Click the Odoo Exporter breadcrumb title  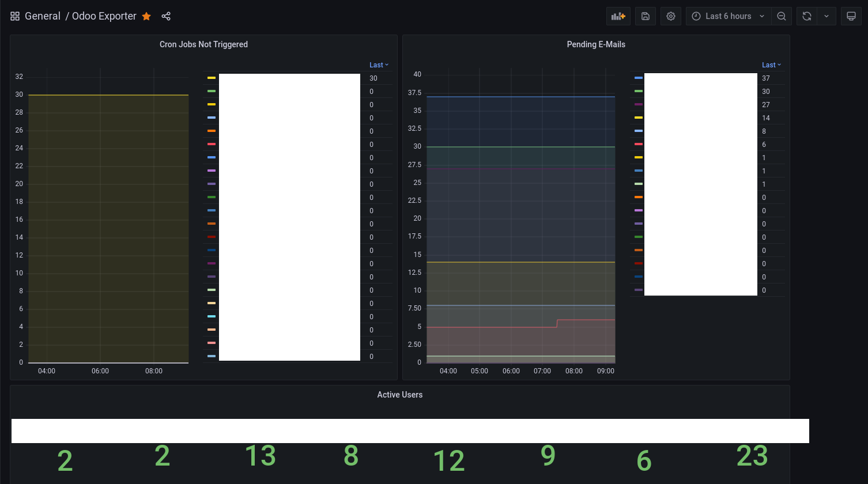coord(104,16)
